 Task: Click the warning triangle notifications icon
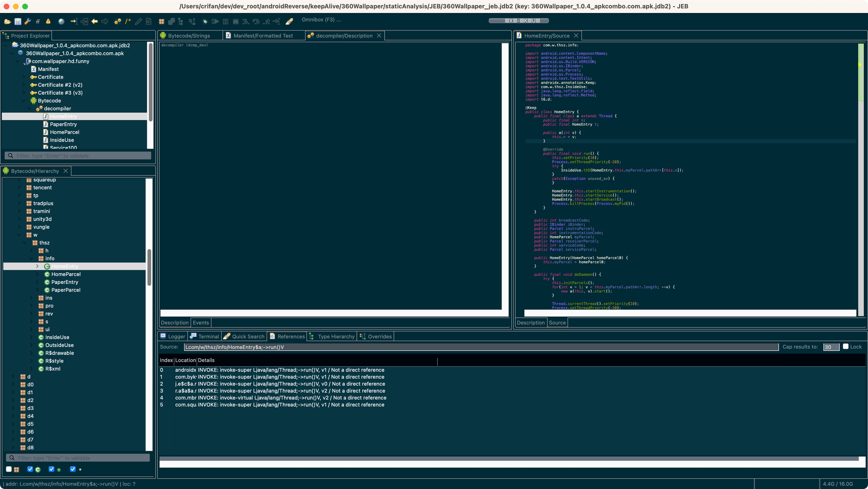tap(48, 21)
